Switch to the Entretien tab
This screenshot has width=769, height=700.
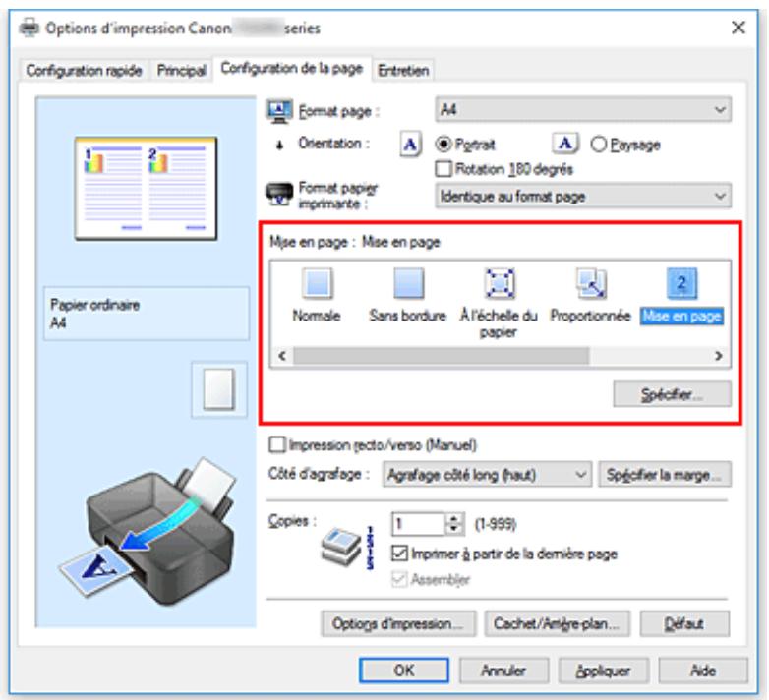point(403,71)
